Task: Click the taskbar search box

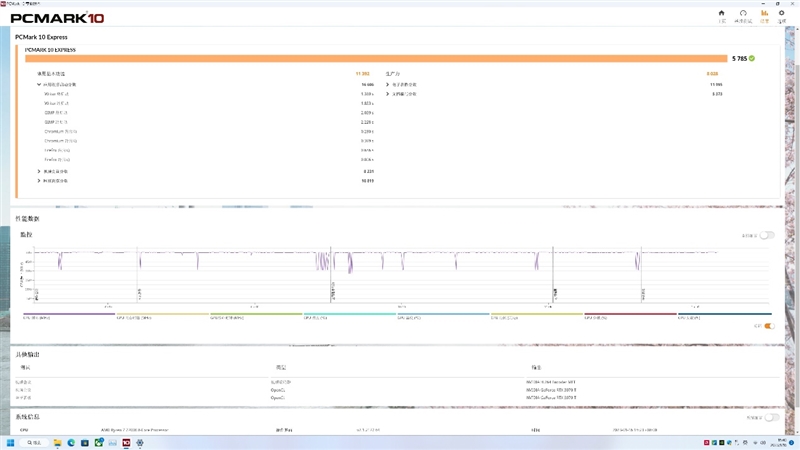Action: point(35,442)
